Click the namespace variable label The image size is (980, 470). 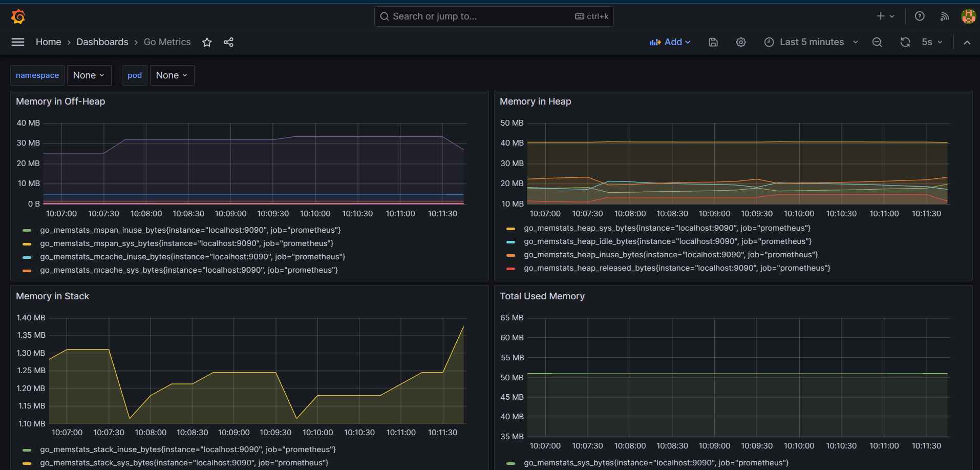37,75
